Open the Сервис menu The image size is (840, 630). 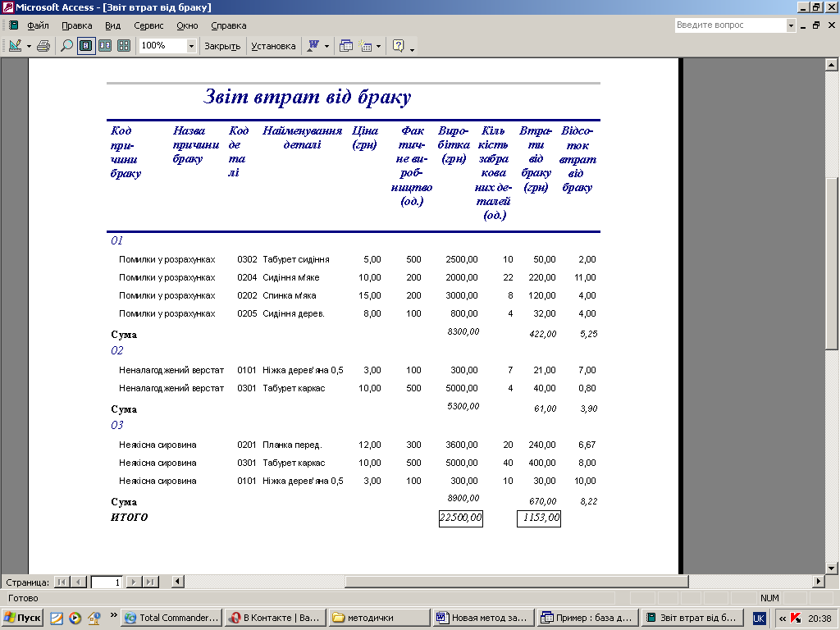tap(148, 25)
